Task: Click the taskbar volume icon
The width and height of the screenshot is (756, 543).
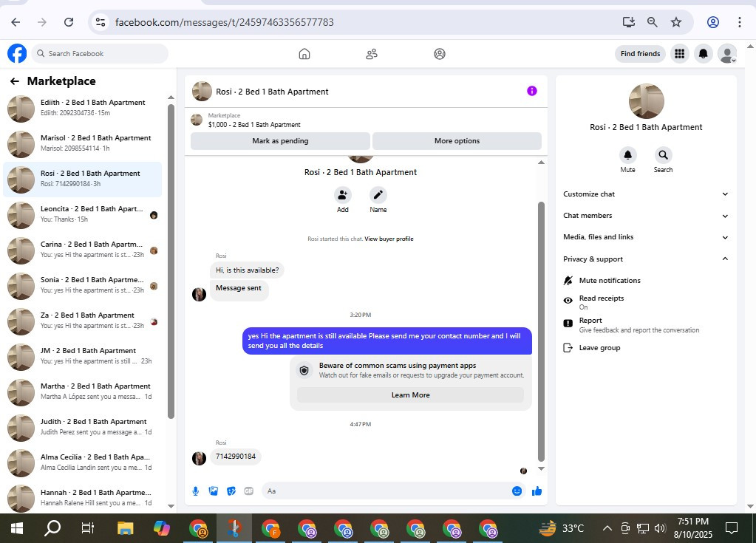Action: click(x=660, y=528)
